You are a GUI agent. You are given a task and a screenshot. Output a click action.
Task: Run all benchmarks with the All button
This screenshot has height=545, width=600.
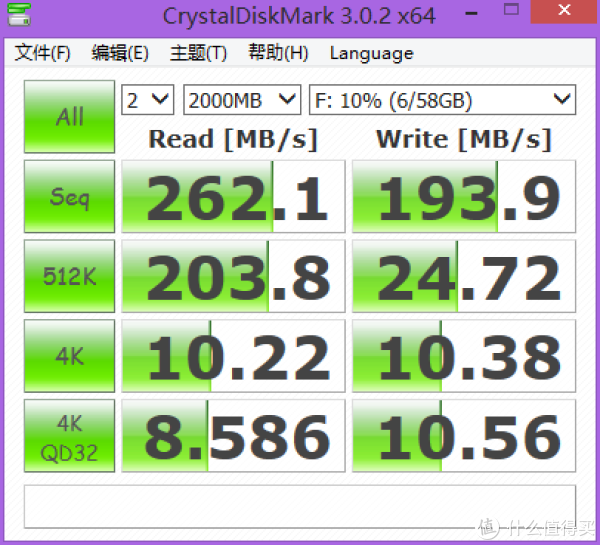pyautogui.click(x=69, y=116)
